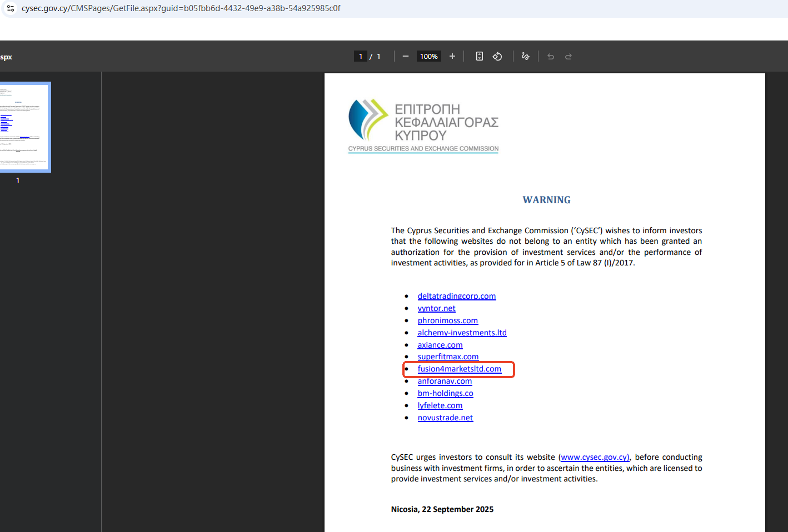Toggle fit to page in PDF toolbar
The image size is (788, 532).
coord(480,56)
